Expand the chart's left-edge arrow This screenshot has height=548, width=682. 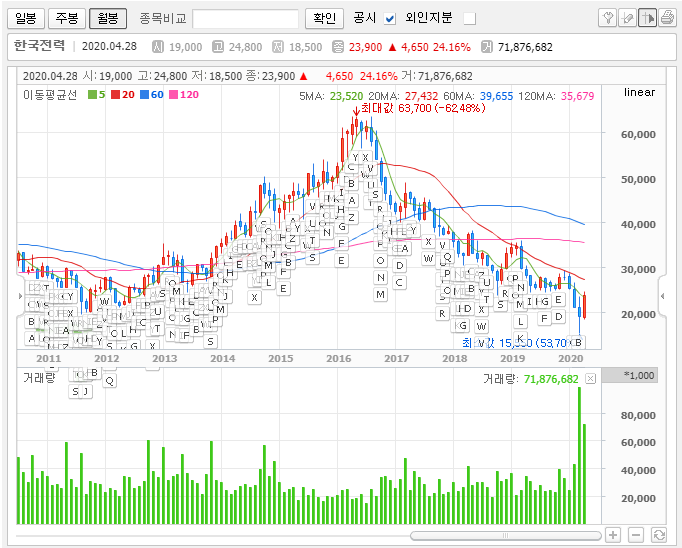coord(20,296)
